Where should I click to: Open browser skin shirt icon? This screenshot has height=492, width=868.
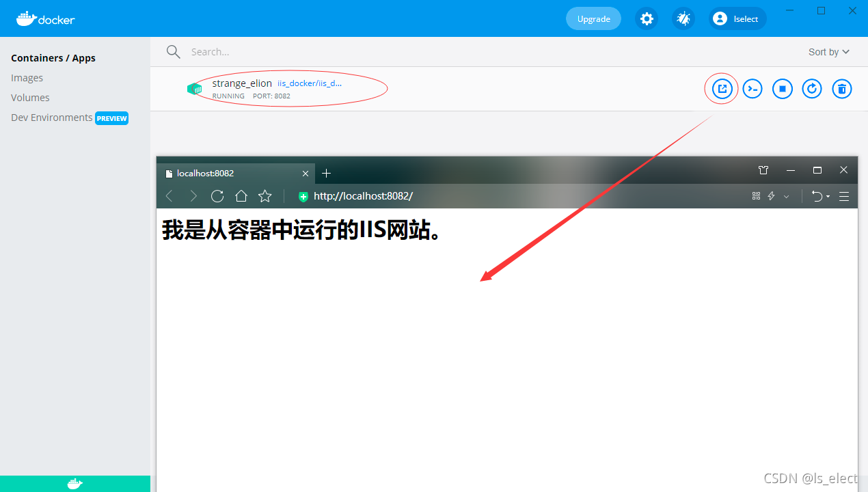(x=764, y=170)
